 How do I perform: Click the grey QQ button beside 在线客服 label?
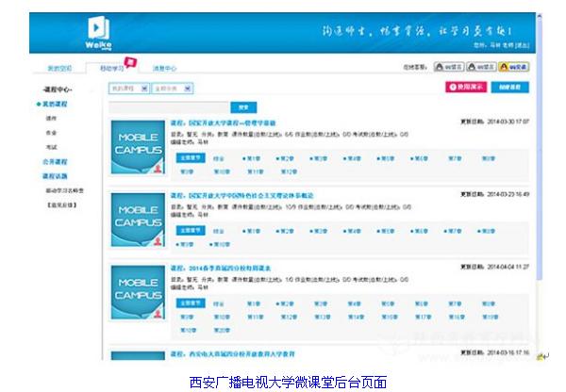(x=449, y=67)
